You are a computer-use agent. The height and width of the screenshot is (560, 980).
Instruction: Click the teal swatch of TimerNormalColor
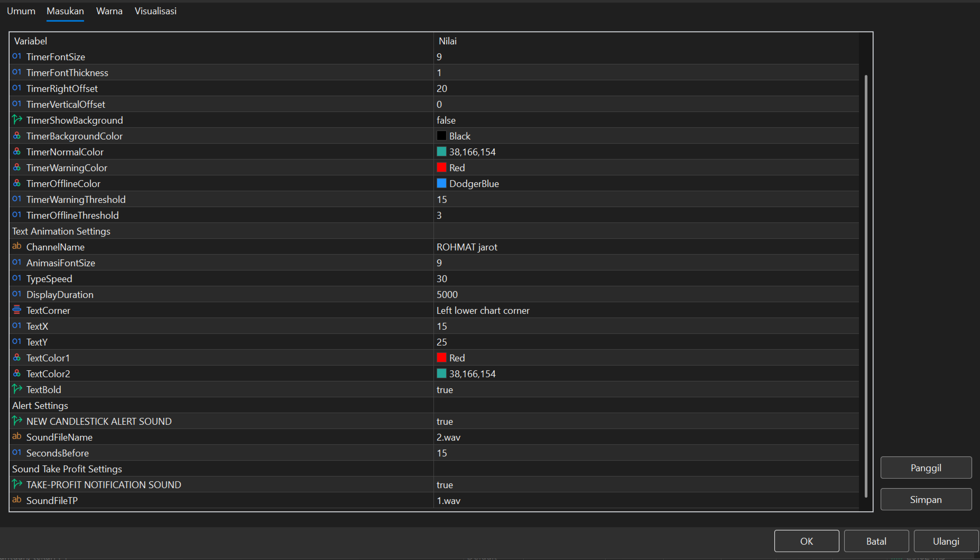click(x=441, y=152)
